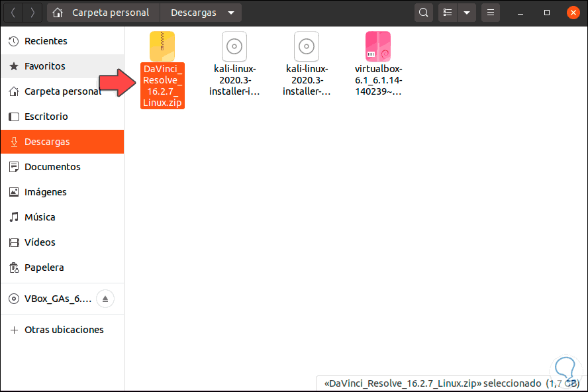Click virtualbox-6.1_6.1.14 file name
This screenshot has width=588, height=392.
pyautogui.click(x=378, y=80)
